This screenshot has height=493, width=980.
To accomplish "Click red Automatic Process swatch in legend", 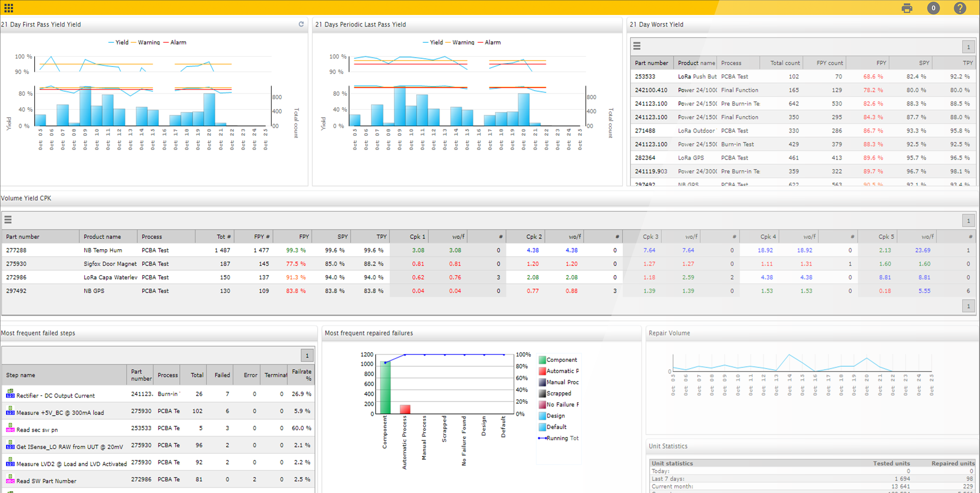I will coord(542,371).
